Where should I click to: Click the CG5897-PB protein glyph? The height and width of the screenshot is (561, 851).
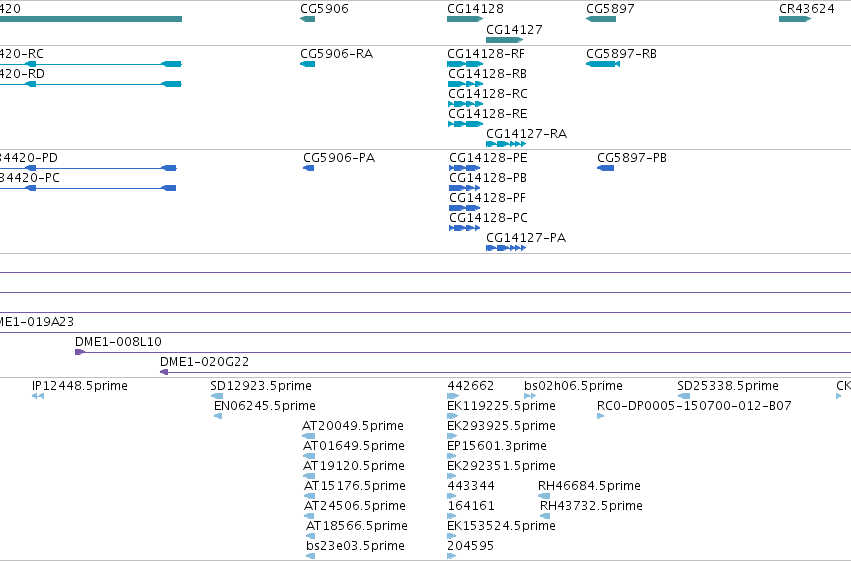(x=605, y=168)
